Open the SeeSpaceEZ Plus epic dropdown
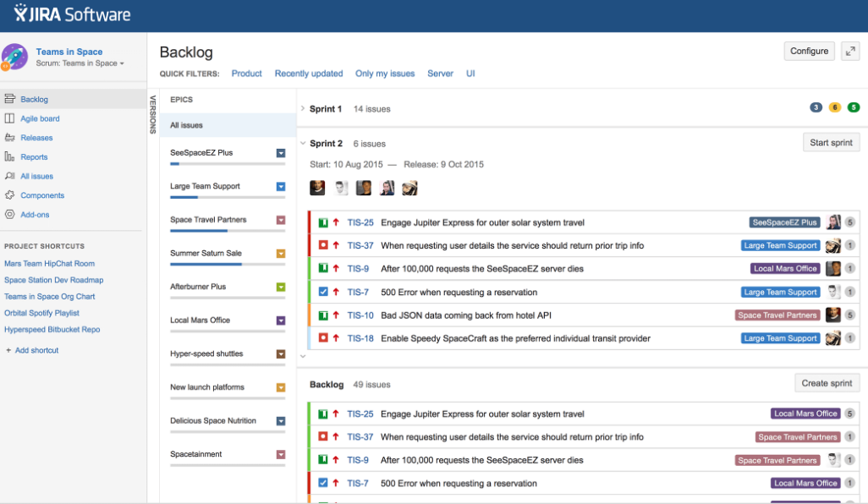 point(281,153)
